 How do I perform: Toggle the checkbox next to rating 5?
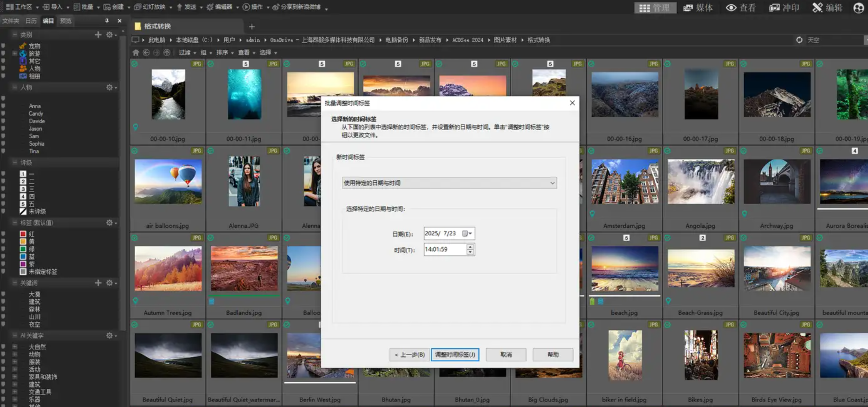coord(3,204)
